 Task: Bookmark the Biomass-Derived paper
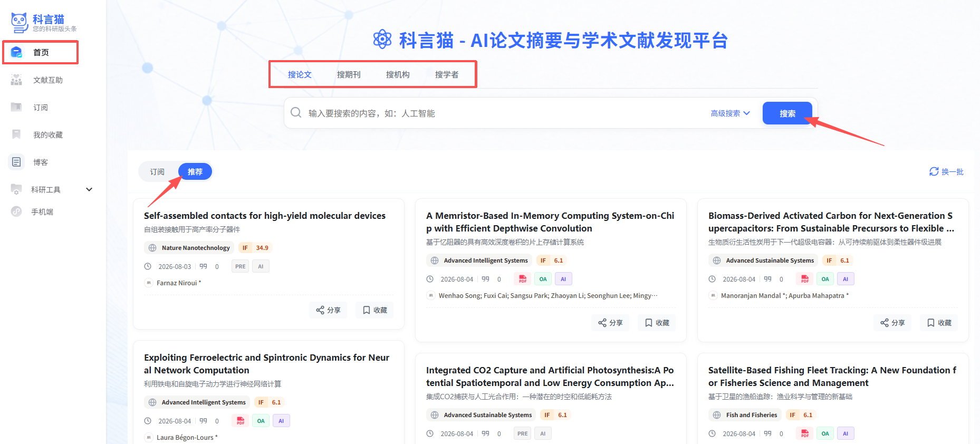pyautogui.click(x=939, y=323)
